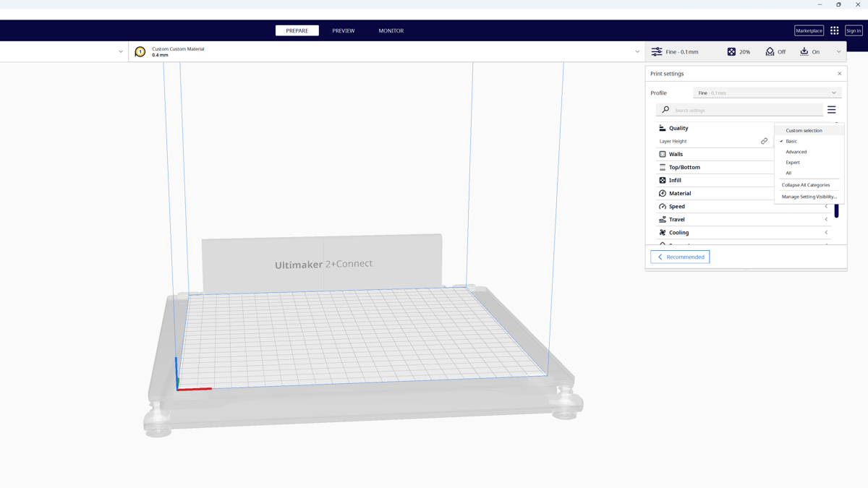Click the print profile sliders icon
Image resolution: width=868 pixels, height=488 pixels.
click(657, 52)
